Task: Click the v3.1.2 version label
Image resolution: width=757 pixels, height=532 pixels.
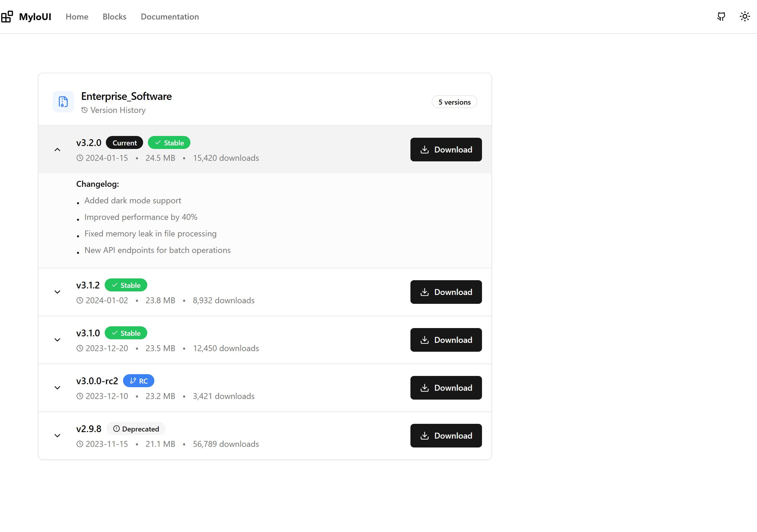Action: (88, 285)
